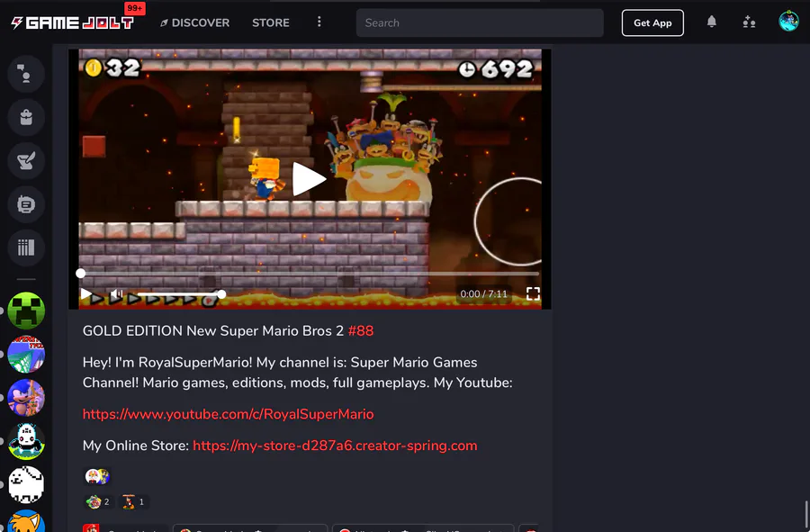Open the three-dot more menu
Screen dimensions: 810x532
click(x=319, y=22)
